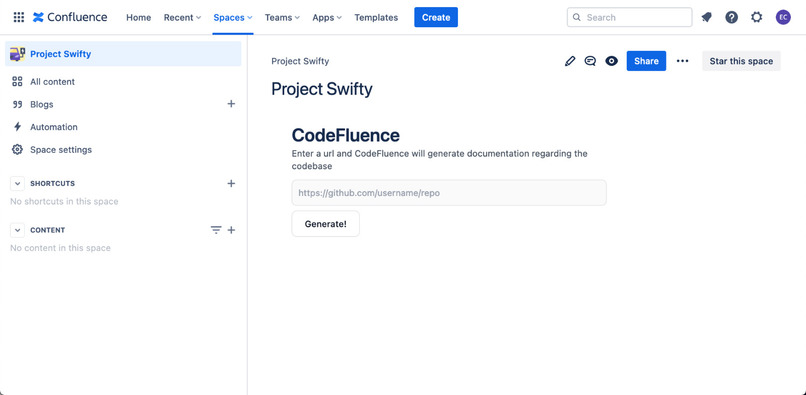Open Templates in the top navigation
The image size is (806, 395).
[x=376, y=17]
